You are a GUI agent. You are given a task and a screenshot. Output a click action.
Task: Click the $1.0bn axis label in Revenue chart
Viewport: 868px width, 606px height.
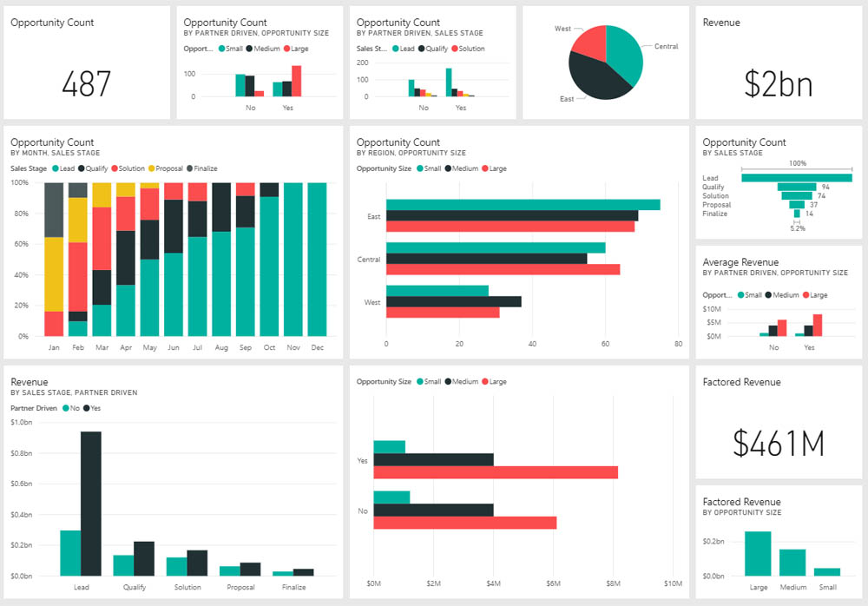coord(22,423)
